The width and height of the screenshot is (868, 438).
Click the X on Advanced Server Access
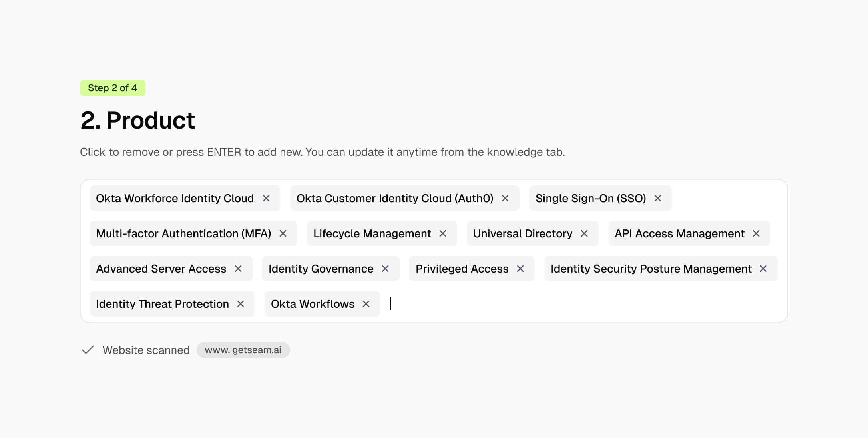tap(238, 269)
